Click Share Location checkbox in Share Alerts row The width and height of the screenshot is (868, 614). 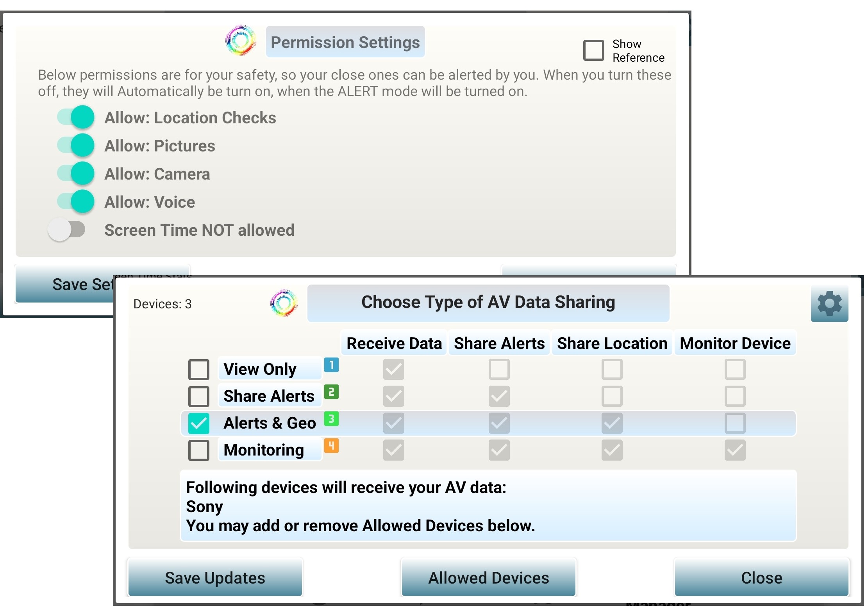[612, 396]
